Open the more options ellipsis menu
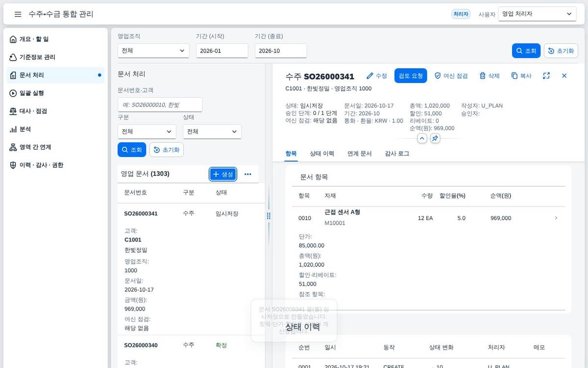588x368 pixels. 248,174
